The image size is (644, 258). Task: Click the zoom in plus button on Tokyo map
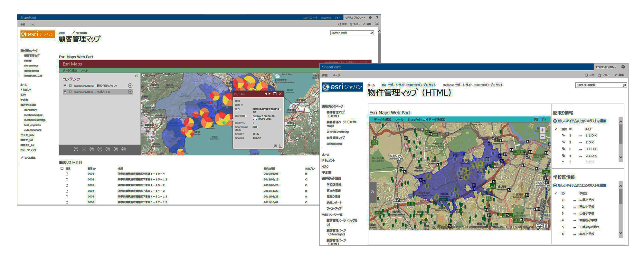pyautogui.click(x=542, y=130)
